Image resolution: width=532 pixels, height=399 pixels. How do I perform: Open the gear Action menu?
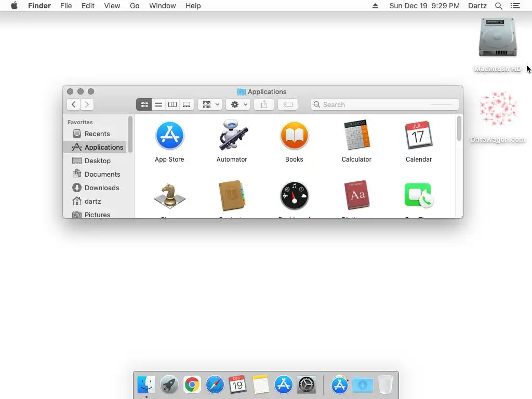pos(238,104)
